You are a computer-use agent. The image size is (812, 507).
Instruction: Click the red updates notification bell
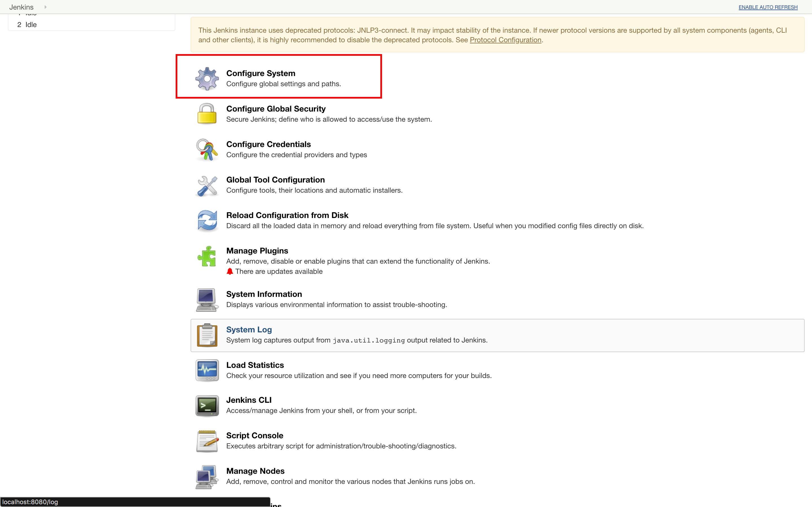[x=230, y=271]
